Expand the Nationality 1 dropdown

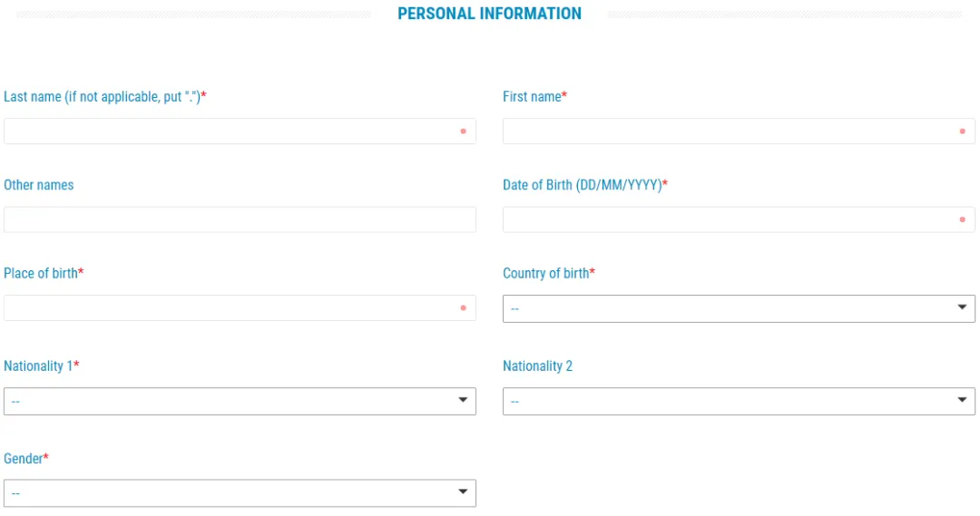pyautogui.click(x=240, y=401)
